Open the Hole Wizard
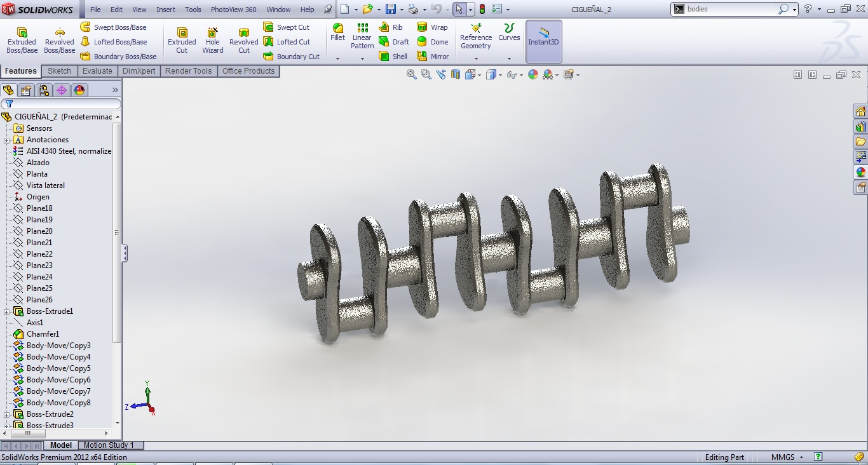This screenshot has height=465, width=868. [x=213, y=41]
